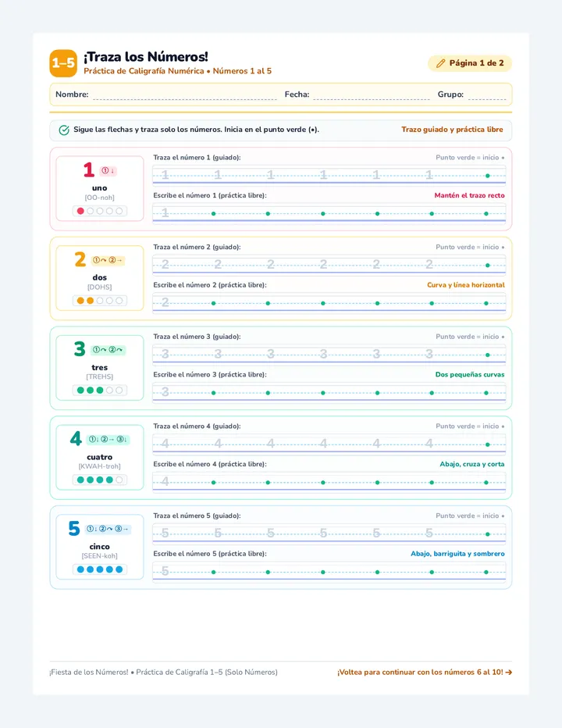The height and width of the screenshot is (728, 562).
Task: Click the pencil icon beside Página 1 de 2
Action: pos(441,63)
